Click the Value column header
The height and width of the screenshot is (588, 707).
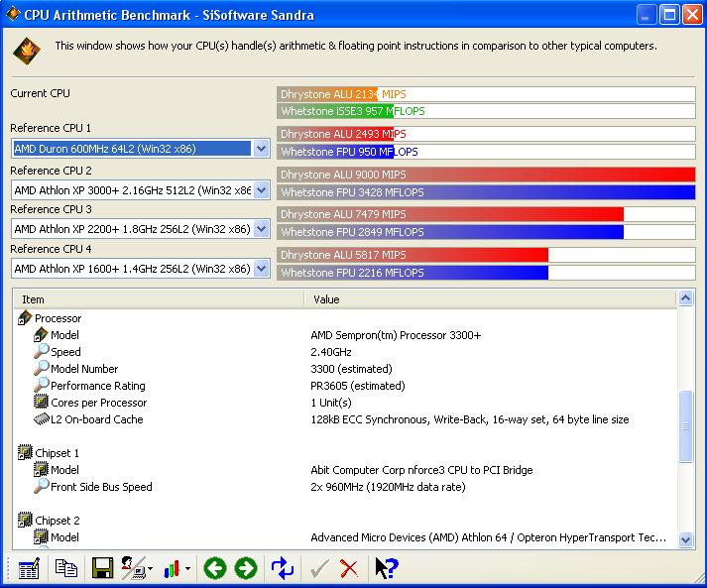[x=491, y=299]
